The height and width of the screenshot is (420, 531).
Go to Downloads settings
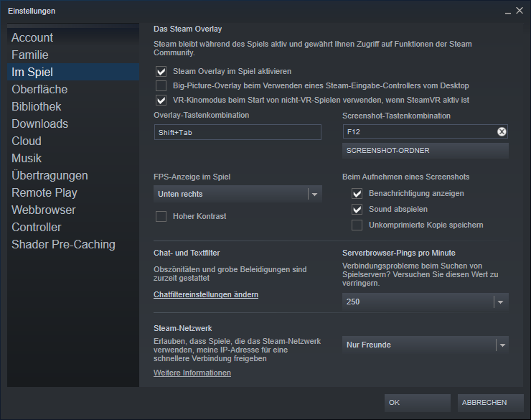(x=73, y=123)
